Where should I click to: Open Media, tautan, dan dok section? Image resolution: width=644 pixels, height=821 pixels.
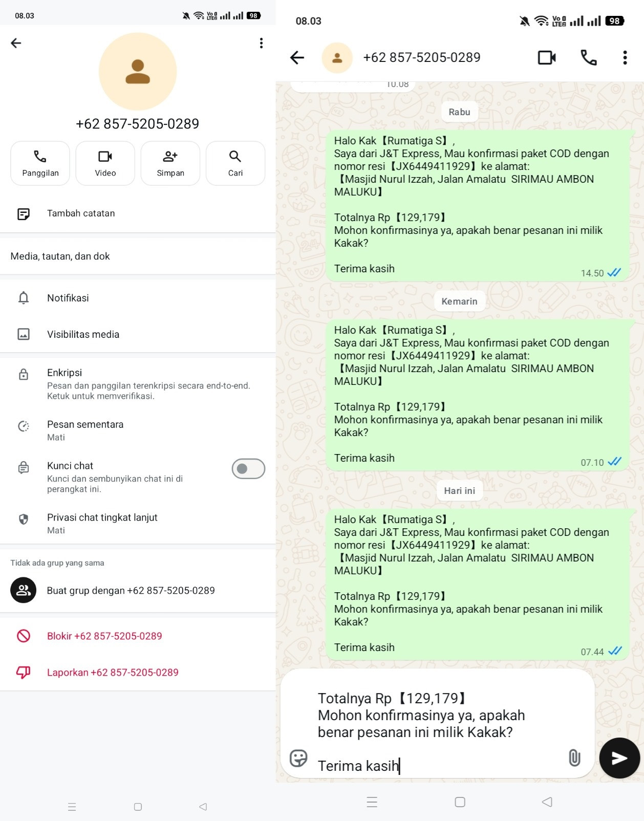(x=138, y=256)
